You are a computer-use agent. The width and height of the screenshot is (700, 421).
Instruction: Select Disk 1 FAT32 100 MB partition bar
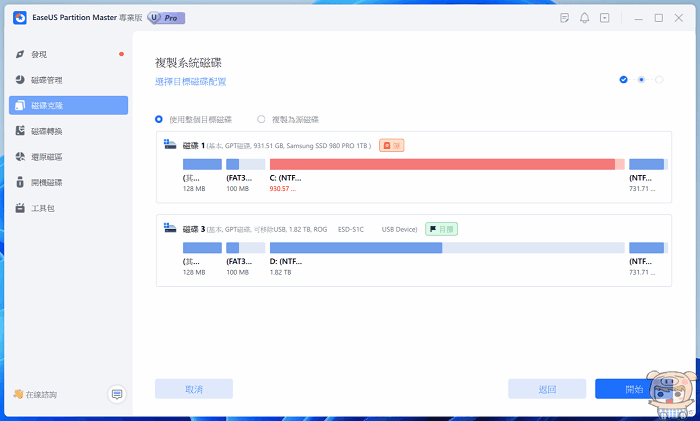point(246,164)
